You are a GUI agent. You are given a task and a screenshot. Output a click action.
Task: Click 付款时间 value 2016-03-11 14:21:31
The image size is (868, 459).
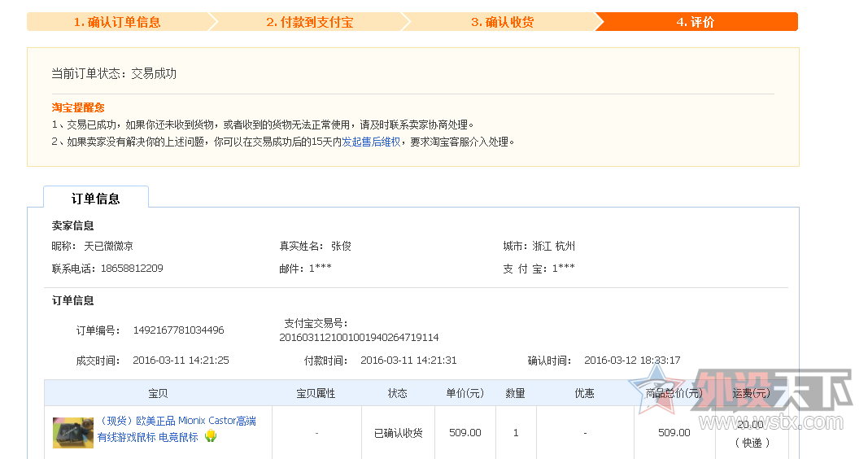[x=408, y=361]
